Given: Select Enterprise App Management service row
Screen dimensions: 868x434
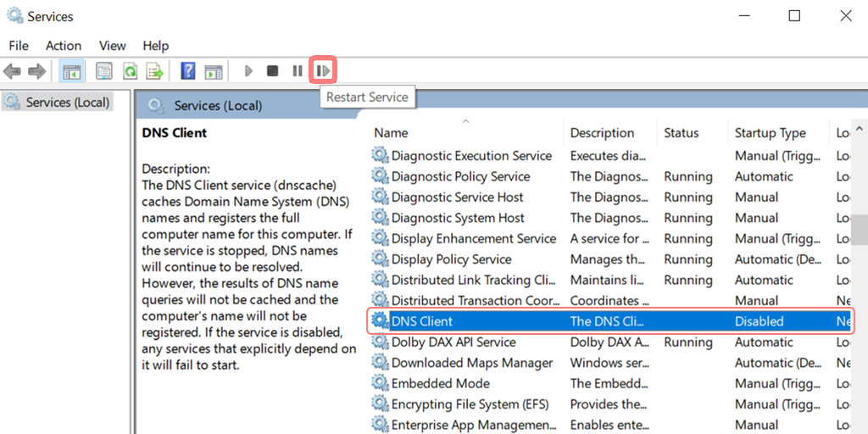Looking at the screenshot, I should [611, 426].
